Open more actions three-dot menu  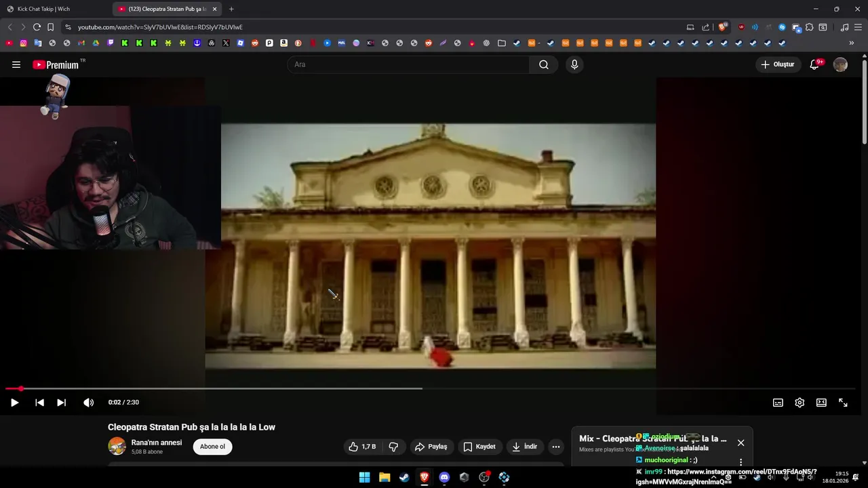[x=556, y=447]
